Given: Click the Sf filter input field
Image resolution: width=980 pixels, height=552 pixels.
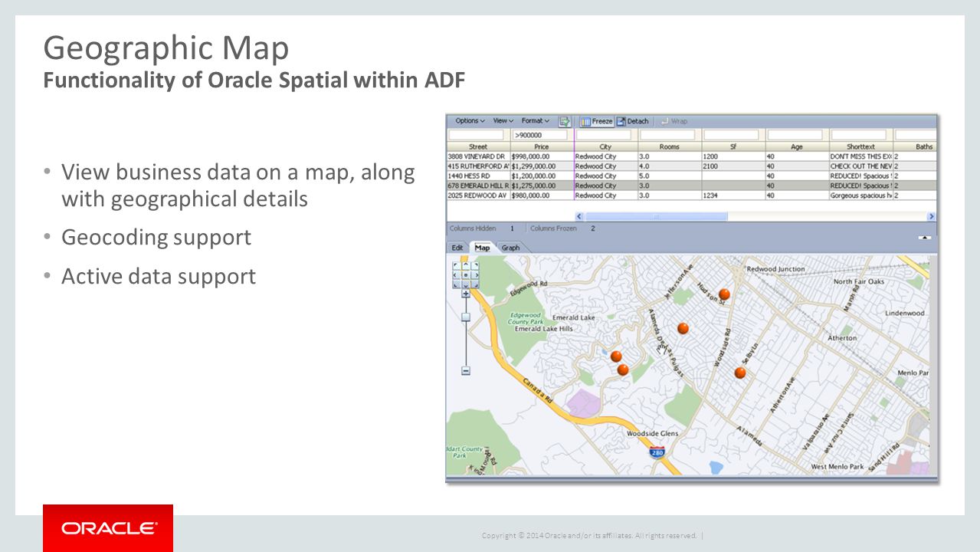Looking at the screenshot, I should click(x=732, y=135).
